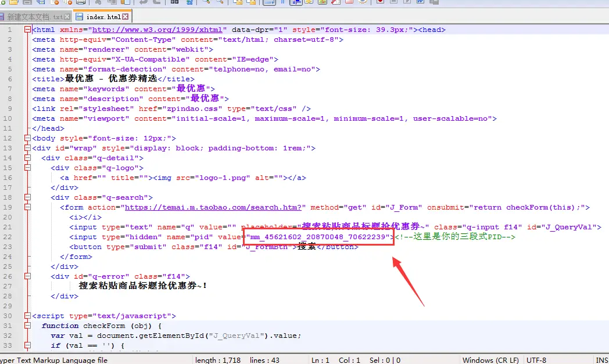Click the Print toolbar icon
Screen dimensions: 609x364
tap(81, 2)
